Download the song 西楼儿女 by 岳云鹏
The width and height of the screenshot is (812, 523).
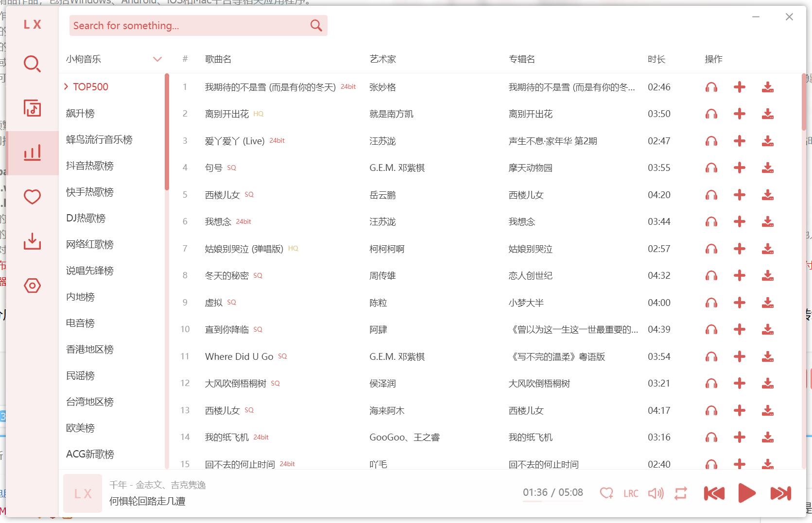(767, 195)
